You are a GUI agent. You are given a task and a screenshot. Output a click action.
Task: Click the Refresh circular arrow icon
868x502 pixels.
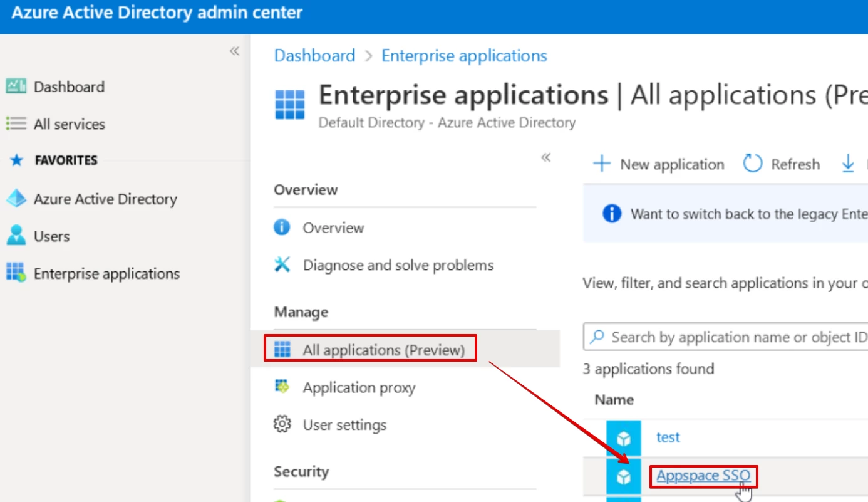[x=753, y=164]
